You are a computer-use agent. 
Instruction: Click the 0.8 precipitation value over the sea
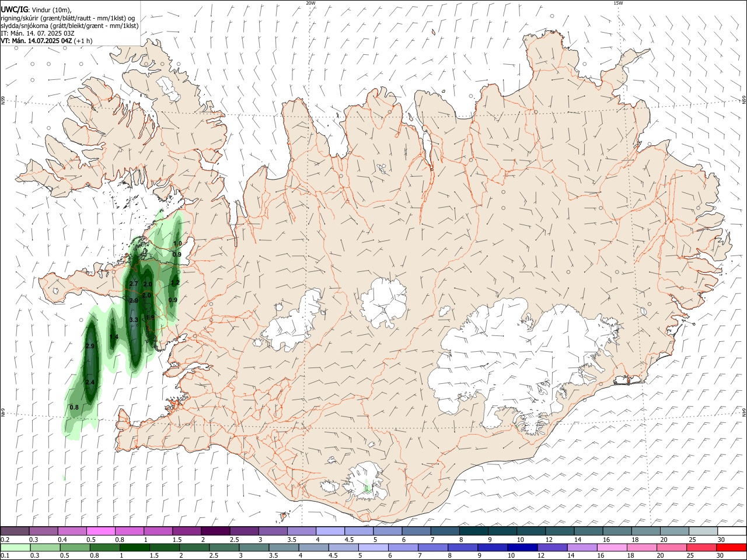tap(74, 407)
